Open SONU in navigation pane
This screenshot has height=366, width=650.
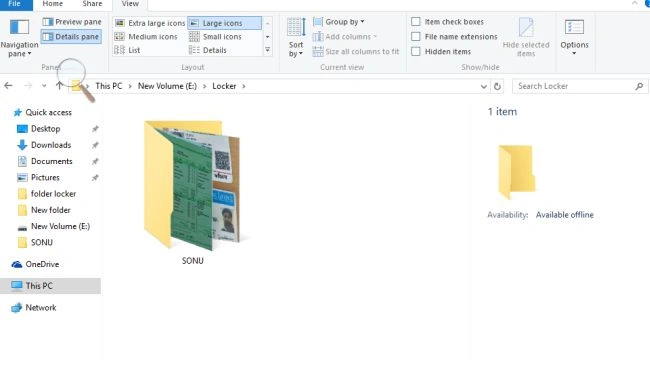point(41,242)
